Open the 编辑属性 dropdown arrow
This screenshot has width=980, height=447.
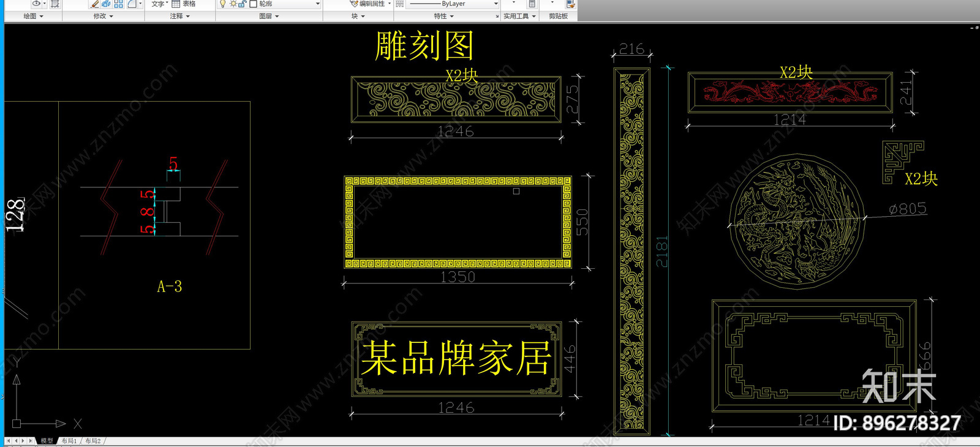coord(390,4)
